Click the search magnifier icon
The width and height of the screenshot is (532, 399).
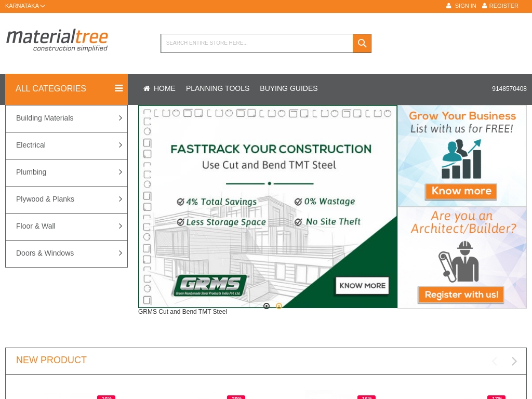[x=362, y=43]
